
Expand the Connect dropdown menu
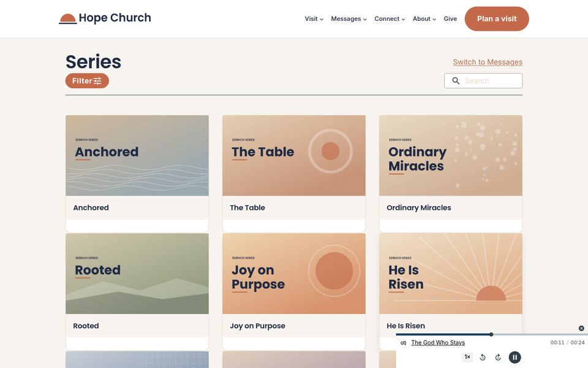390,19
